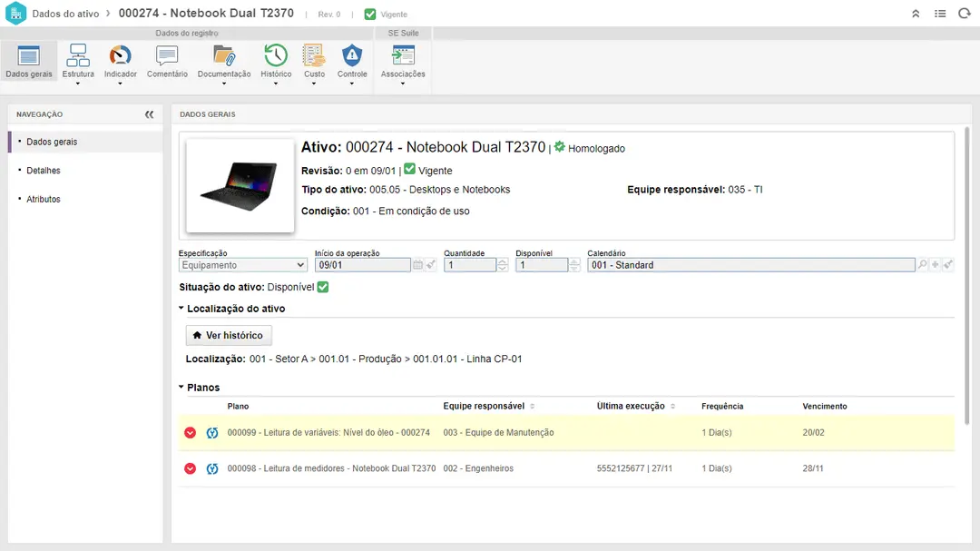Click the Disponível number field
The width and height of the screenshot is (980, 551).
542,265
